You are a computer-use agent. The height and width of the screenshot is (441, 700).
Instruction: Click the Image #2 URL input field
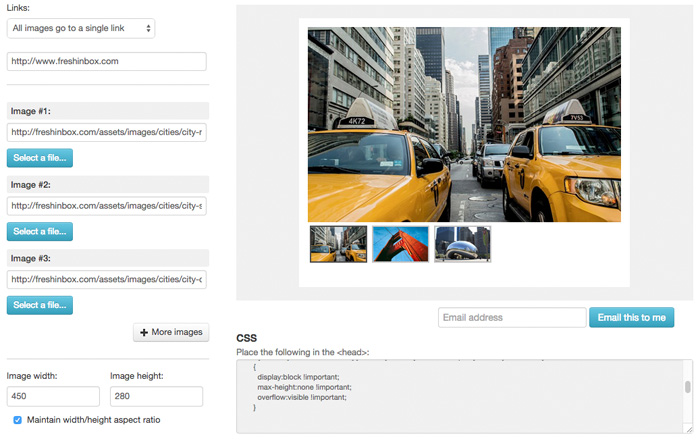(106, 206)
